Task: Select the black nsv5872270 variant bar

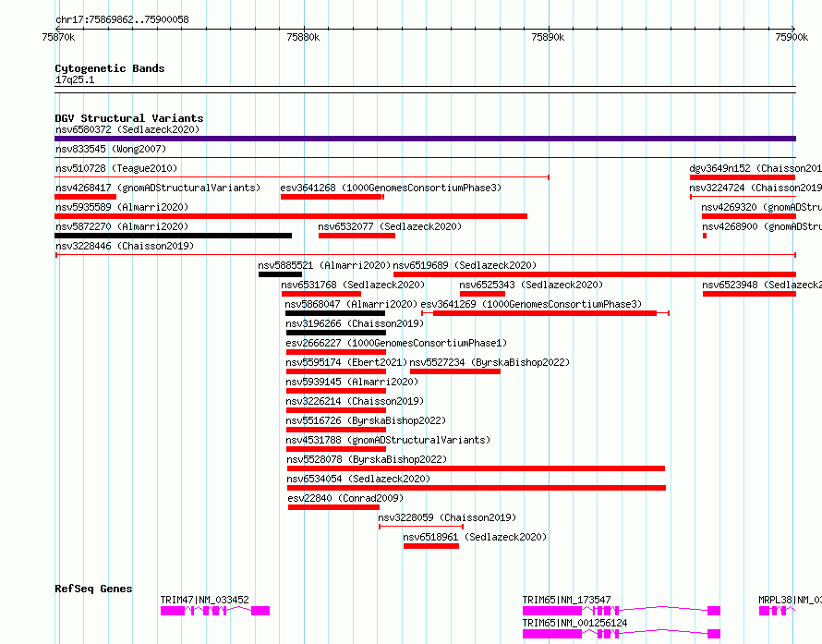Action: click(173, 236)
